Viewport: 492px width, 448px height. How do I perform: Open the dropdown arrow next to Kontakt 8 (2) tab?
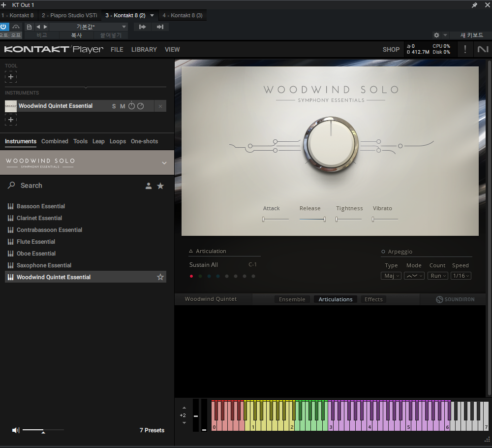152,15
